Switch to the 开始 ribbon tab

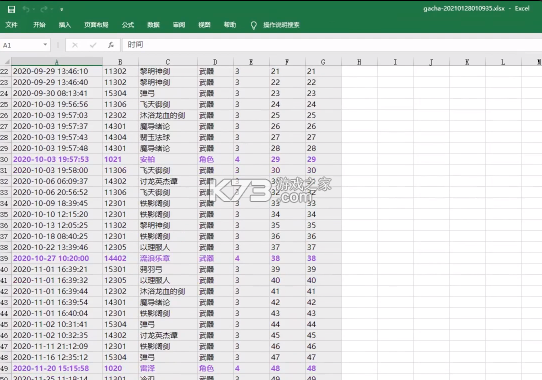click(39, 25)
